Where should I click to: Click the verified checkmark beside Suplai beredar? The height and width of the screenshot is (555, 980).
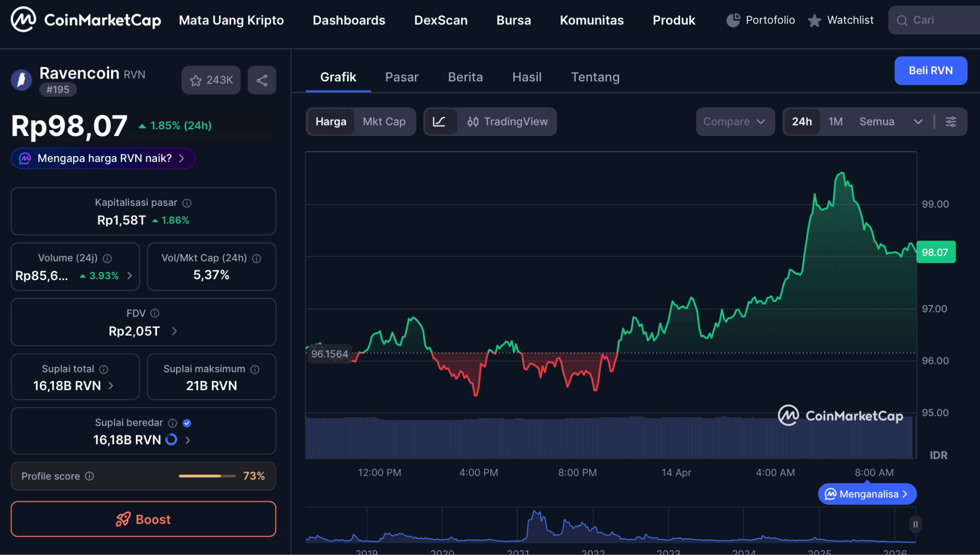tap(187, 423)
